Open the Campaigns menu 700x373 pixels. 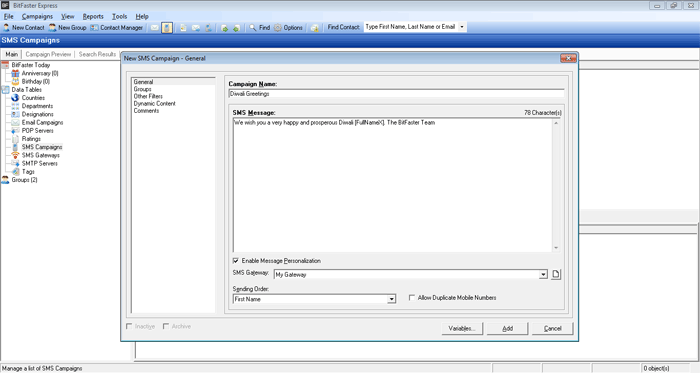click(x=37, y=17)
